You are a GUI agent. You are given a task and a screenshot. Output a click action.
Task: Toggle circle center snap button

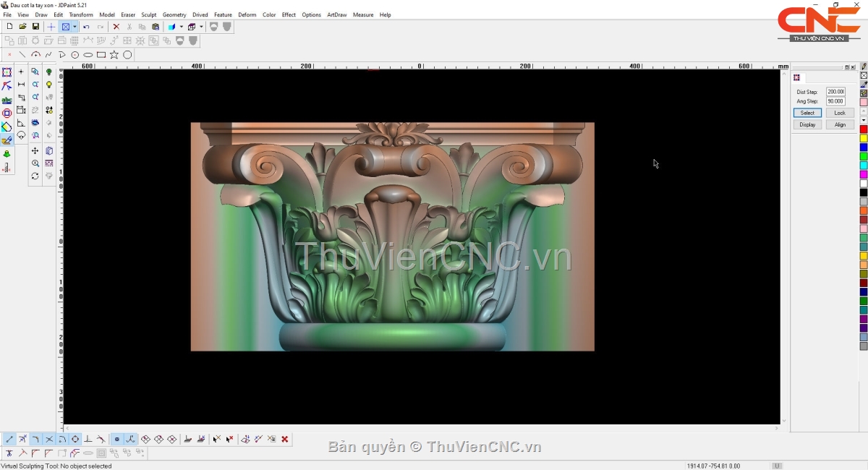tap(75, 439)
